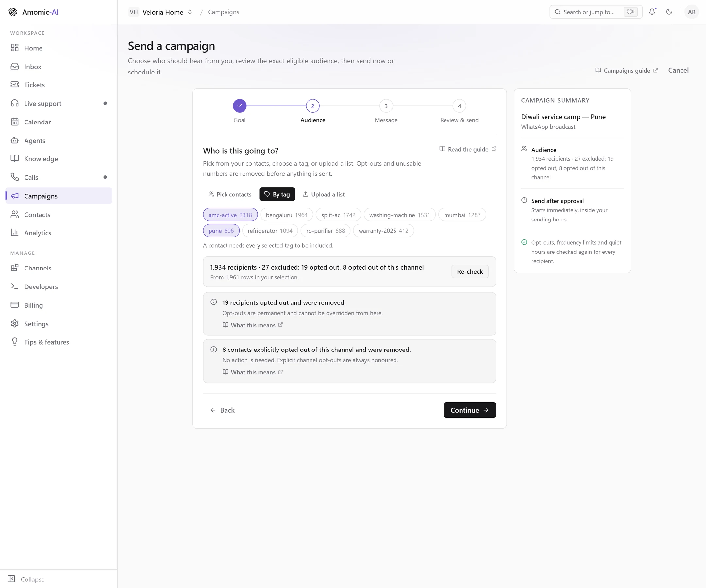Open the Channels settings
Image resolution: width=706 pixels, height=588 pixels.
click(x=59, y=268)
